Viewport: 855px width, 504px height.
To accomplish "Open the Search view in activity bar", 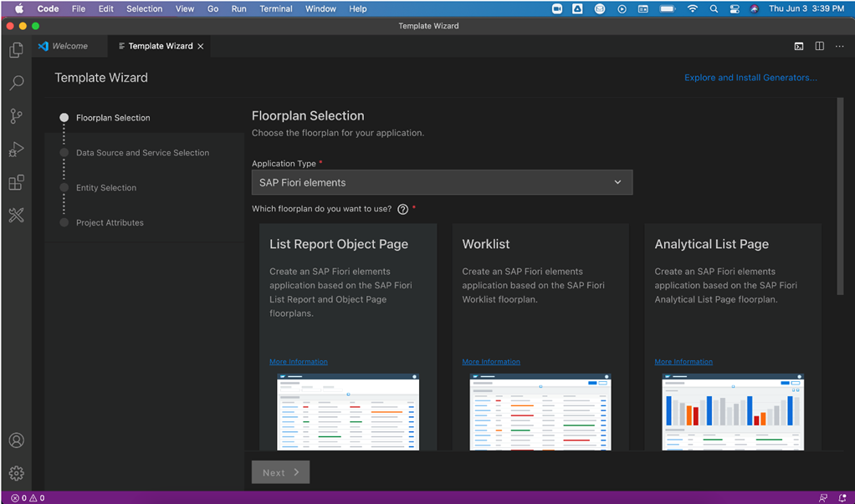I will pos(17,83).
